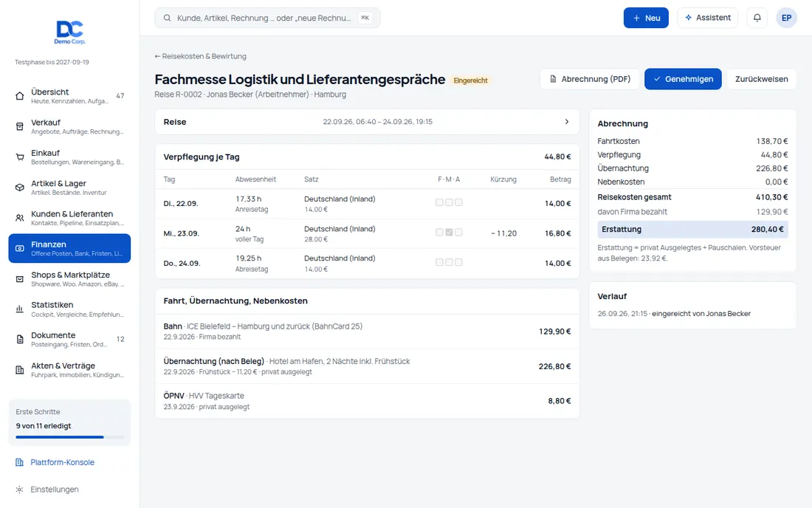Click the Verkauf sidebar icon
Viewport: 812px width, 508px height.
coord(20,126)
